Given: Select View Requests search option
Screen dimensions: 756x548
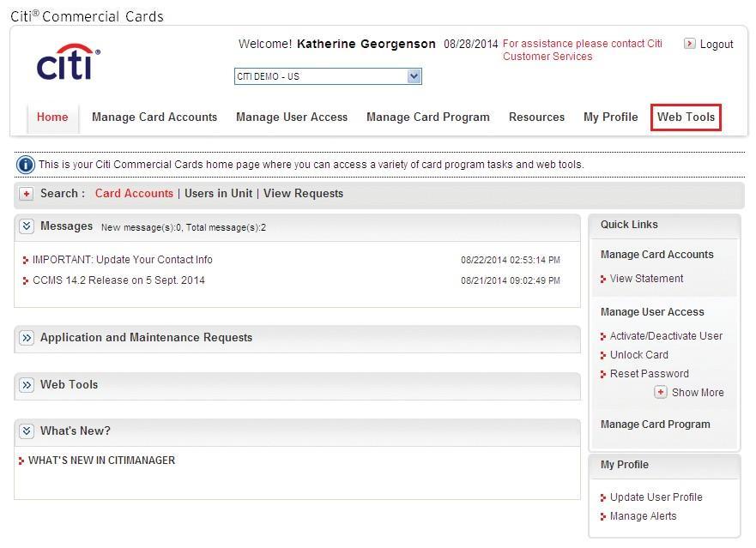Looking at the screenshot, I should (x=303, y=193).
